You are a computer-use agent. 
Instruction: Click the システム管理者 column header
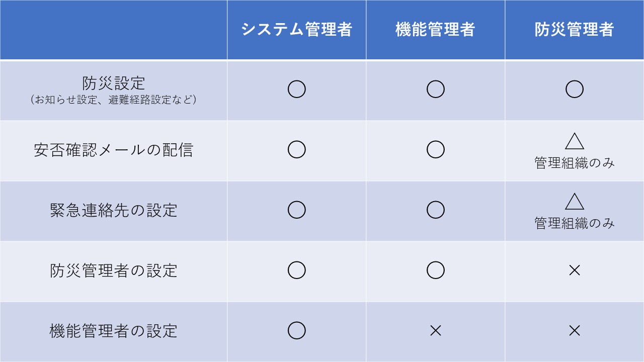(x=296, y=30)
